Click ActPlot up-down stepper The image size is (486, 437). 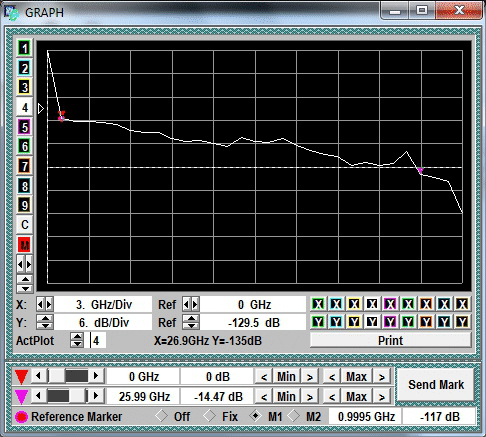[x=77, y=340]
